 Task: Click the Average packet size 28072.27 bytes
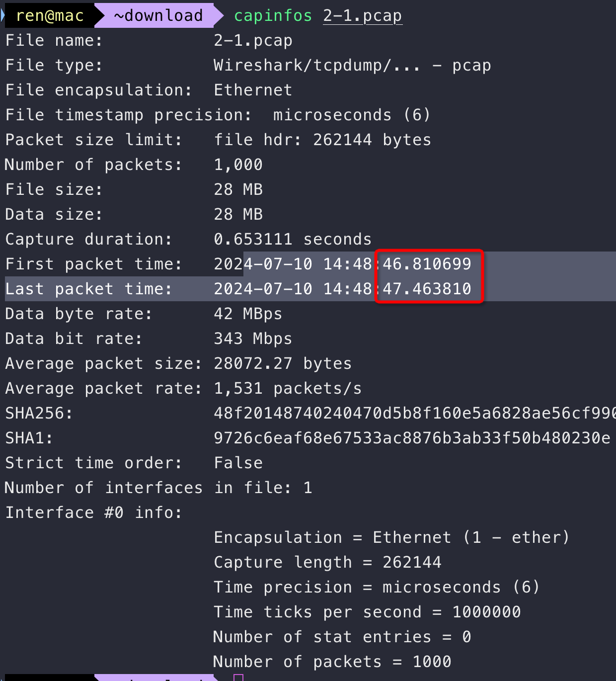[282, 363]
